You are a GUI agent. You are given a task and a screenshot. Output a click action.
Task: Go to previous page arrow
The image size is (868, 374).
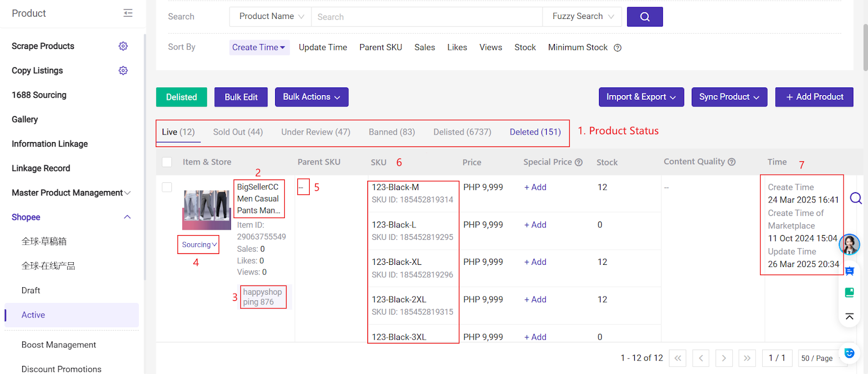[x=701, y=358]
